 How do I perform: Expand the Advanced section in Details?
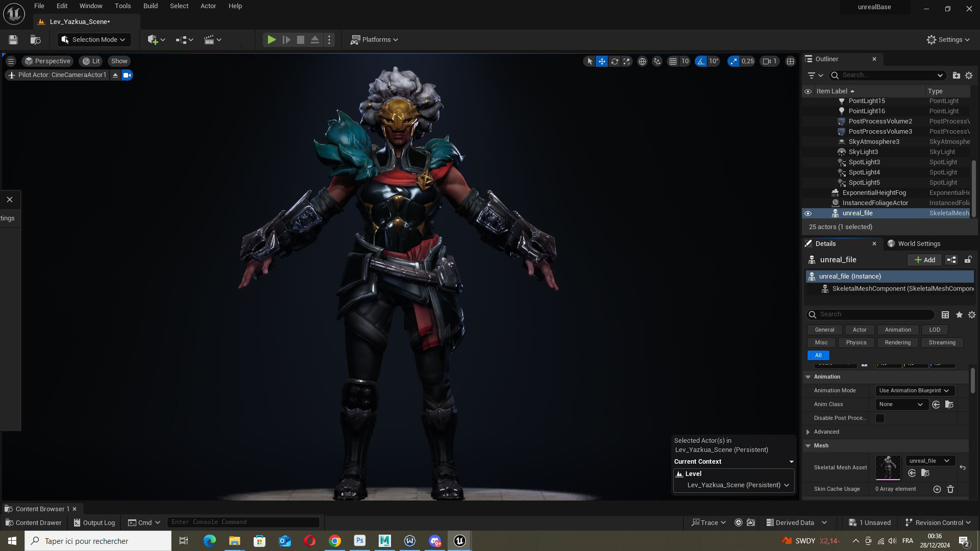point(808,432)
